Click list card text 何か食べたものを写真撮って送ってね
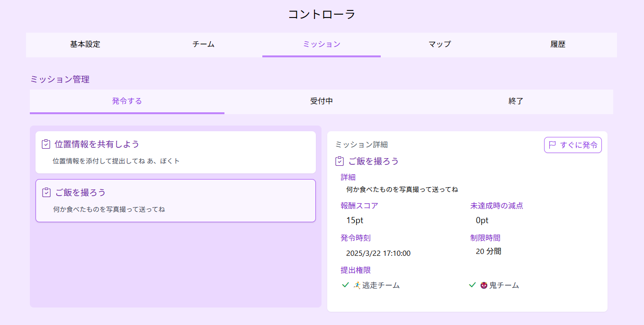 (109, 209)
